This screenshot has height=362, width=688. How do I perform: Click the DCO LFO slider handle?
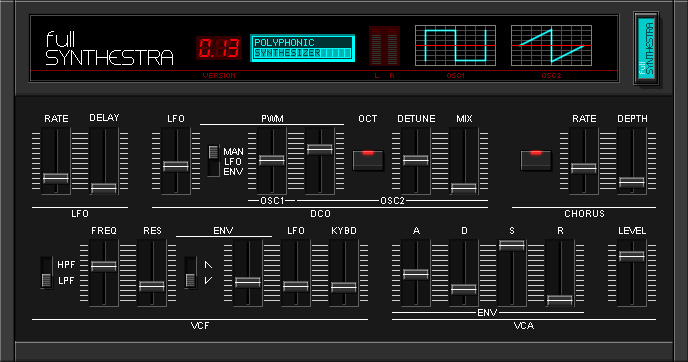pos(176,166)
